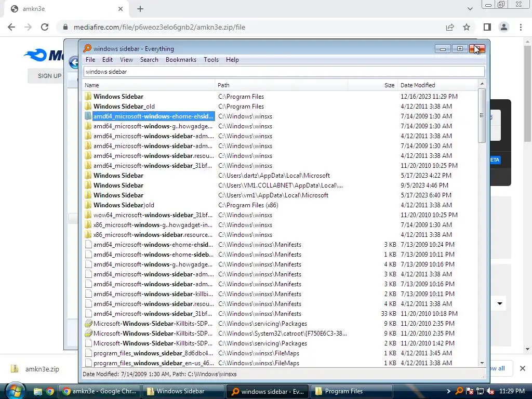The width and height of the screenshot is (532, 399).
Task: Open the Tools menu in Everything
Action: (x=211, y=60)
